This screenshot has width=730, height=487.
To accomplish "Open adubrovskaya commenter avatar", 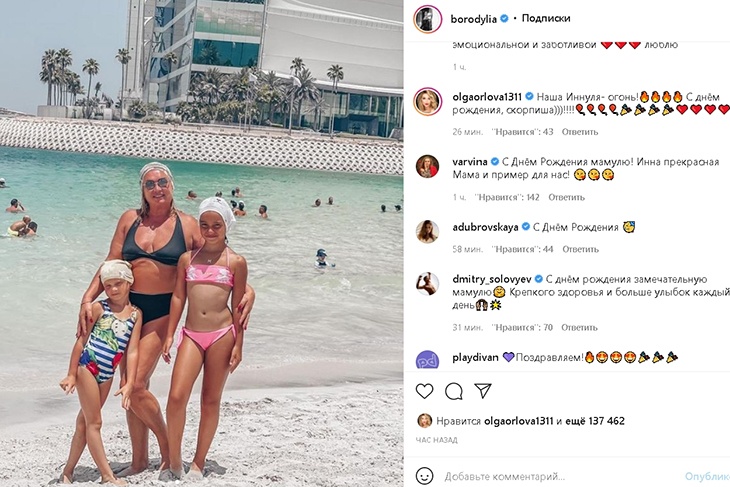I will tap(427, 231).
